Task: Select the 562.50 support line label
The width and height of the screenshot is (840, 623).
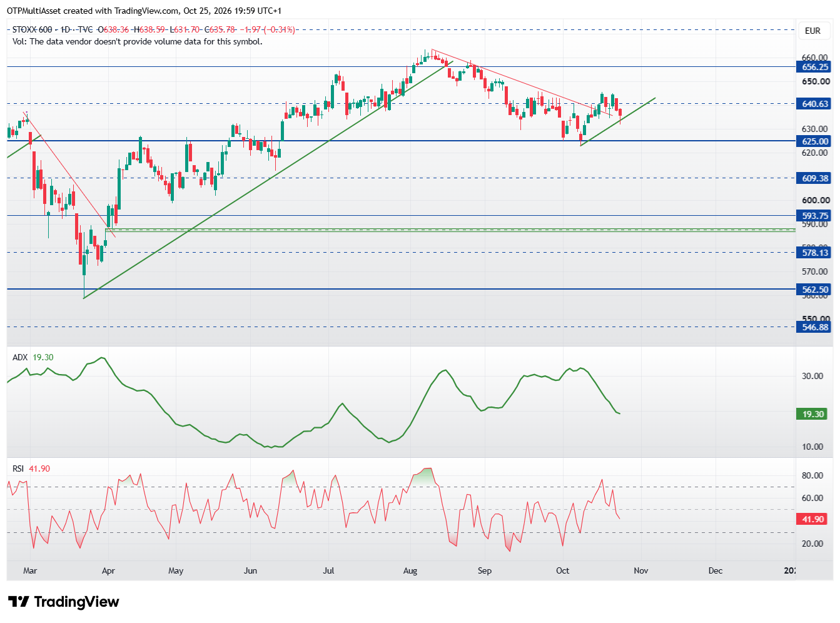Action: point(814,290)
